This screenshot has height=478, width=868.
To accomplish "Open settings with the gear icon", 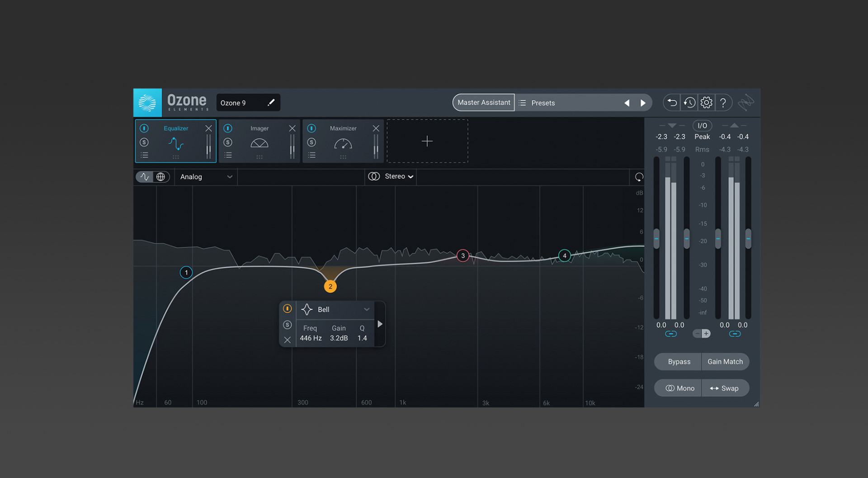I will [x=706, y=103].
